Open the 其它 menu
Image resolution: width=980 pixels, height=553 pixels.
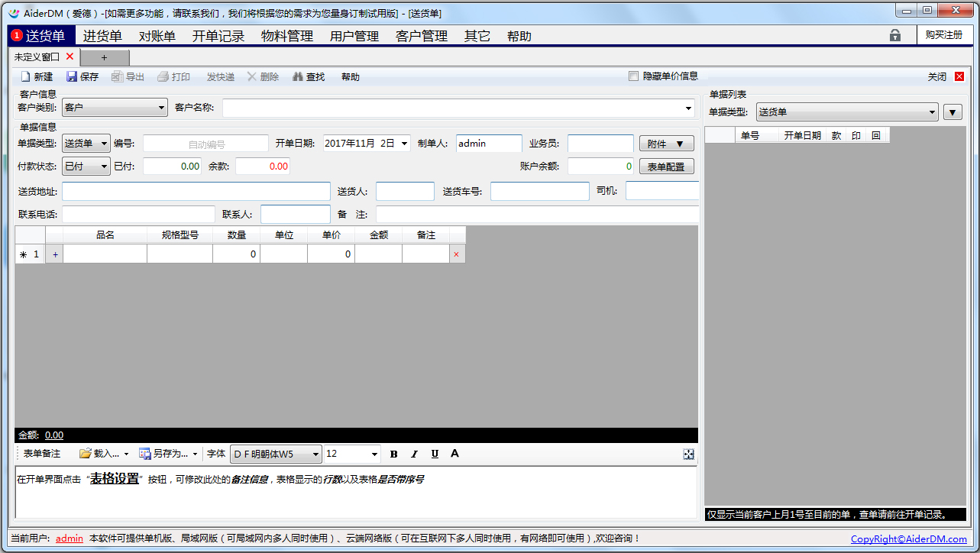click(477, 36)
